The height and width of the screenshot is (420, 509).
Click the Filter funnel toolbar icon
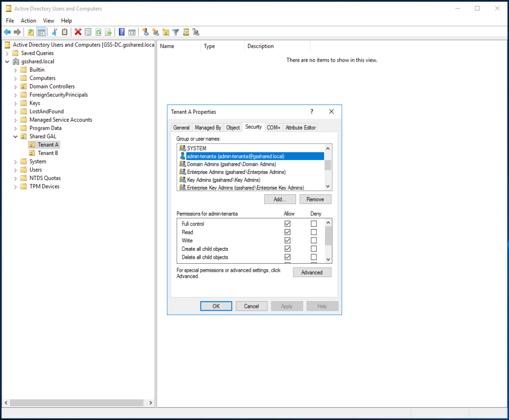click(x=175, y=32)
